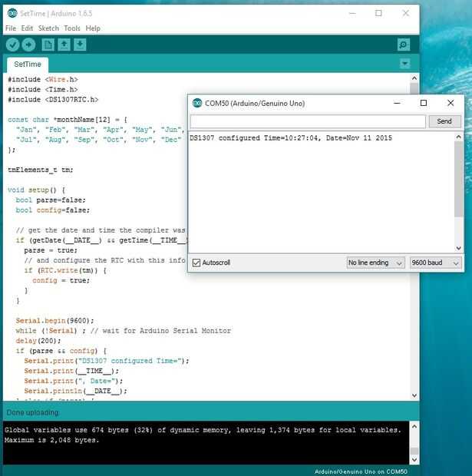
Task: Click the 'bool parse=false;' code line
Action: pyautogui.click(x=51, y=200)
